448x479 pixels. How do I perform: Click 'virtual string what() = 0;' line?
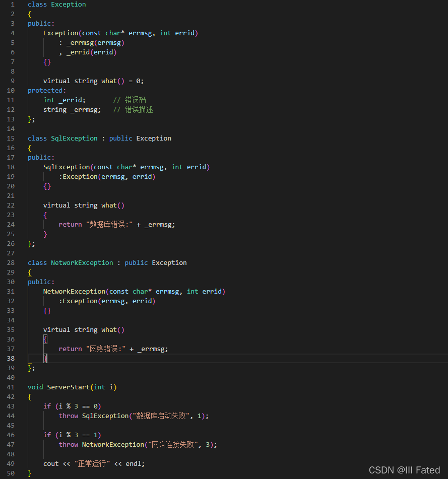point(93,81)
